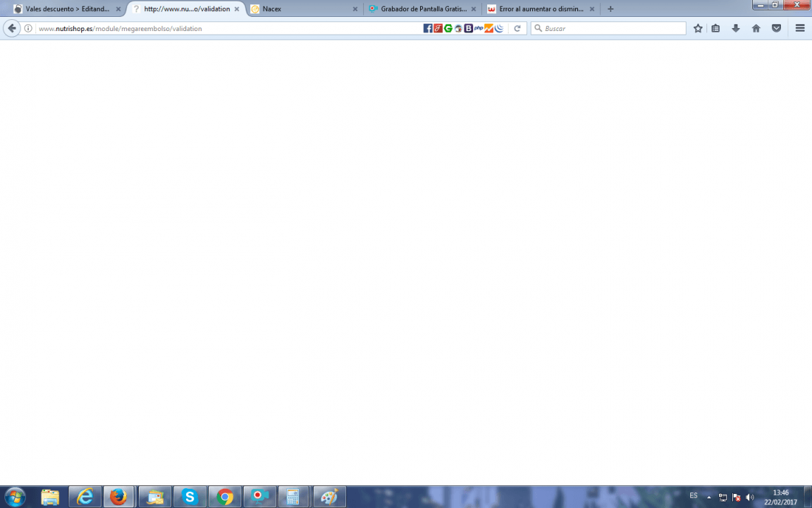Click the ES language indicator
Image resolution: width=812 pixels, height=508 pixels.
(x=693, y=496)
